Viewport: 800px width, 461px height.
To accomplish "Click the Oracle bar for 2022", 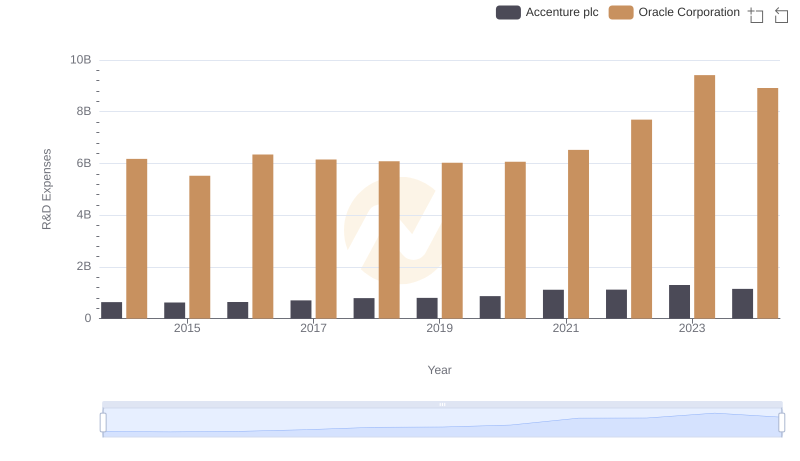I will [x=641, y=219].
